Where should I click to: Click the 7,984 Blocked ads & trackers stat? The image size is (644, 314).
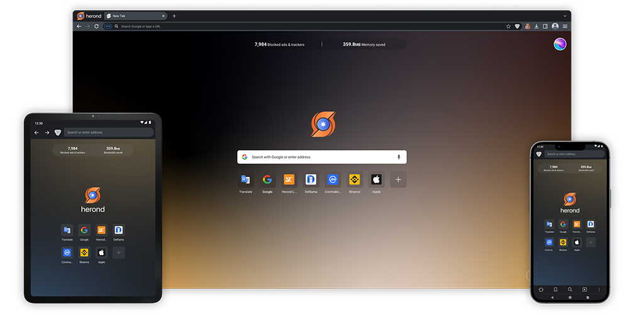tap(279, 44)
